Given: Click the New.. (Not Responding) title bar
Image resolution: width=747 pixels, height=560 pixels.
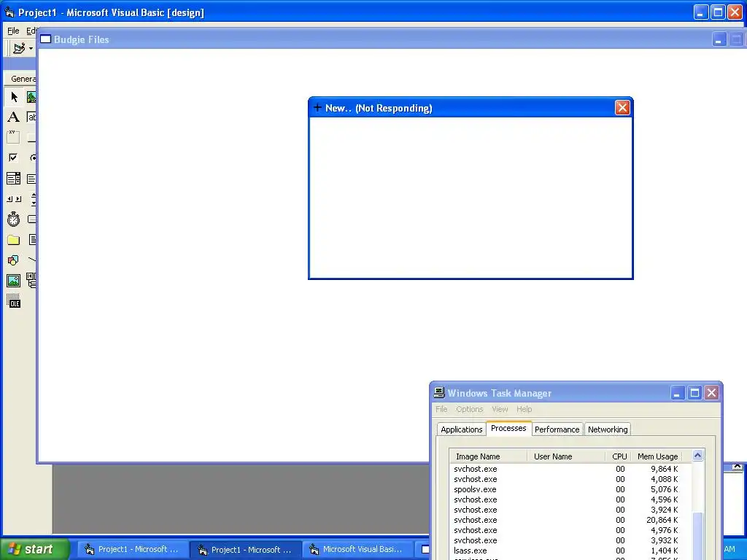Looking at the screenshot, I should click(x=471, y=108).
